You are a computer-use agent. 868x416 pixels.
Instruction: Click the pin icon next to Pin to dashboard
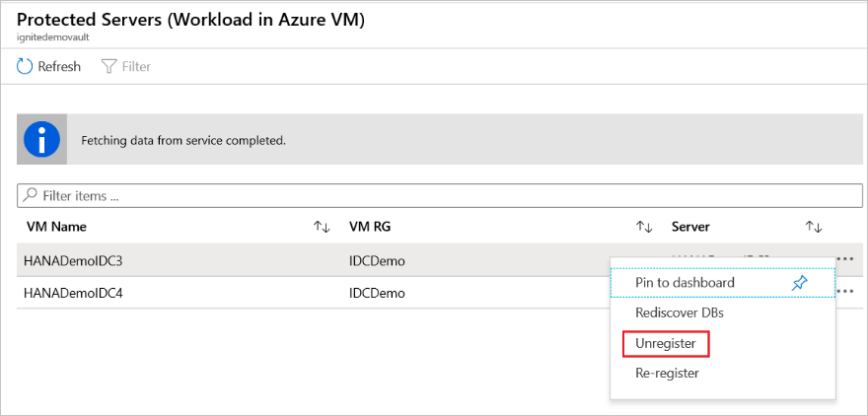pos(800,283)
